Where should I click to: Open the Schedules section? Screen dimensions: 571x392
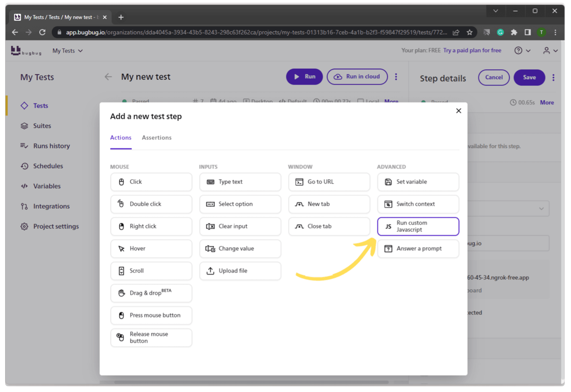[x=48, y=166]
